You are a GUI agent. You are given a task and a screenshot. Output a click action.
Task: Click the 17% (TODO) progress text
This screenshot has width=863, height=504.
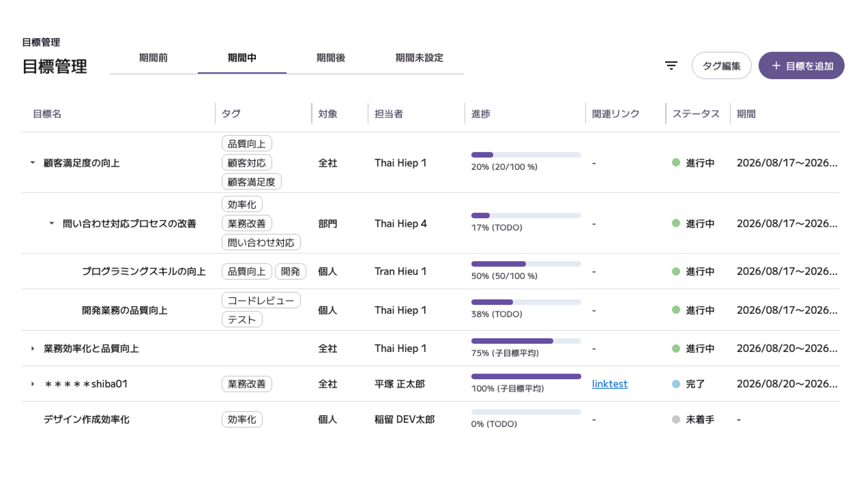tap(497, 228)
